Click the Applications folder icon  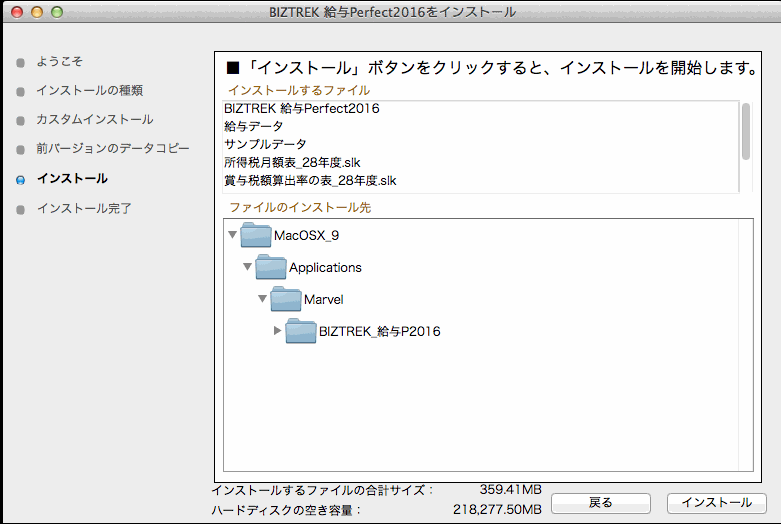pos(271,267)
